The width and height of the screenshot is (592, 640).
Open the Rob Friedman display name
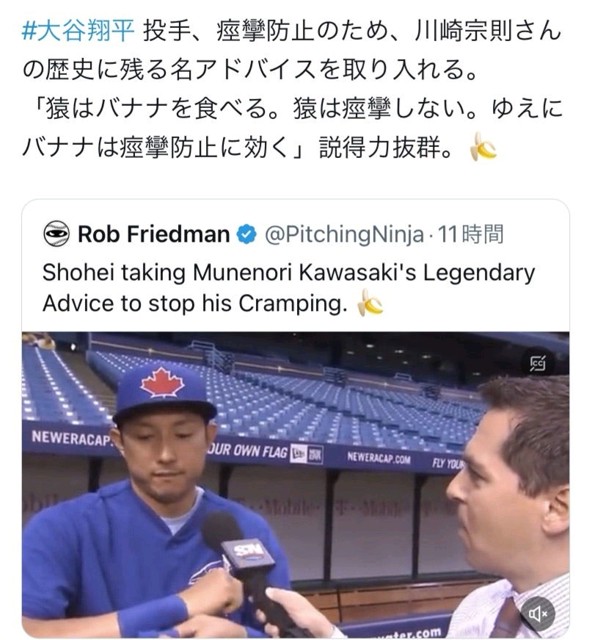pos(154,234)
